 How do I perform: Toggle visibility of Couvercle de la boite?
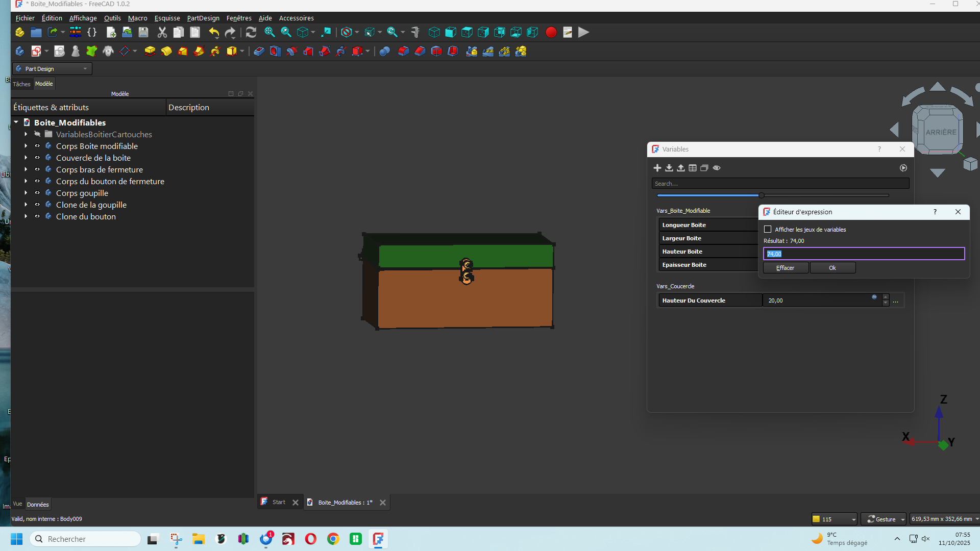[x=37, y=158]
